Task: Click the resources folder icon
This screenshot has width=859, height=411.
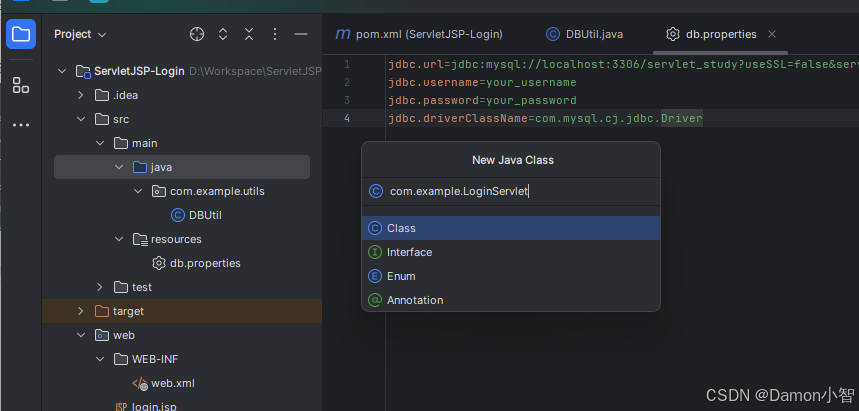Action: pos(140,239)
